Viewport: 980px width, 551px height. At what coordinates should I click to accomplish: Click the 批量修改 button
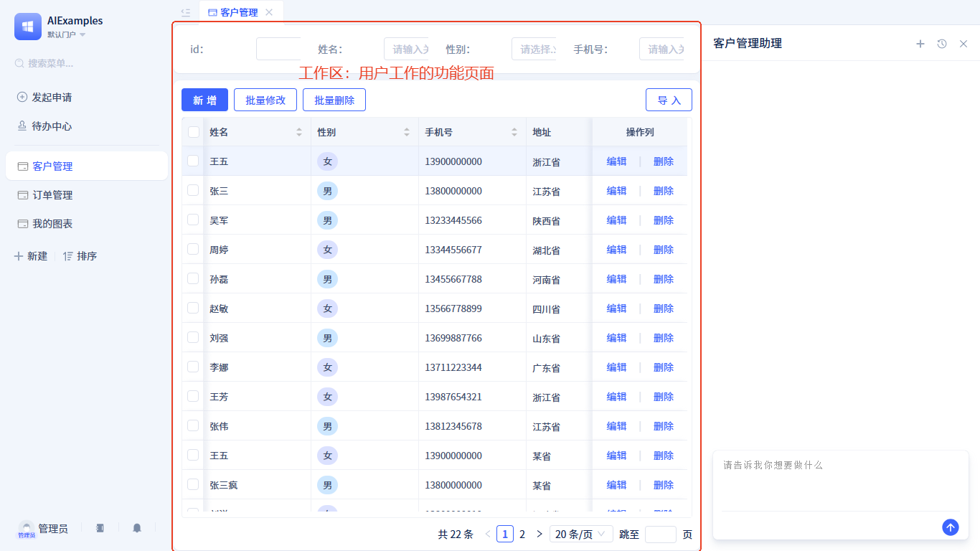coord(265,100)
